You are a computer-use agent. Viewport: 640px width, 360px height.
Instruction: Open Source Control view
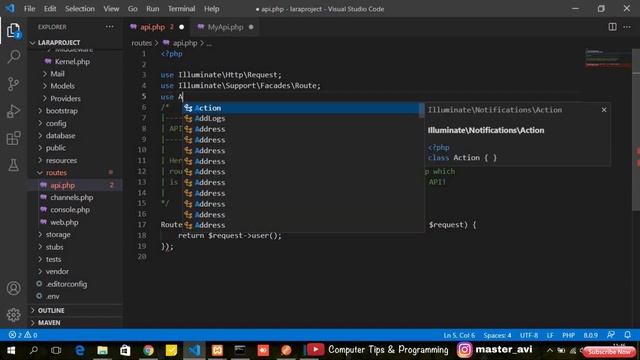[13, 84]
